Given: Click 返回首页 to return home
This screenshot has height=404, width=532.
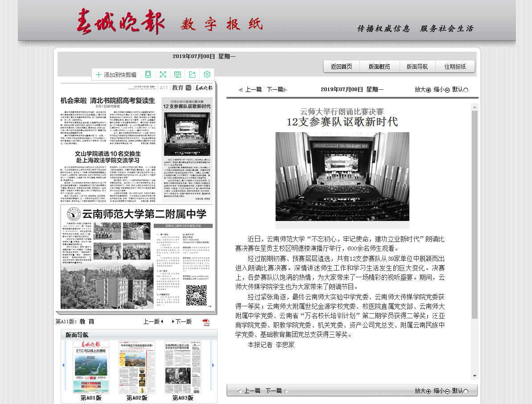Looking at the screenshot, I should [341, 67].
